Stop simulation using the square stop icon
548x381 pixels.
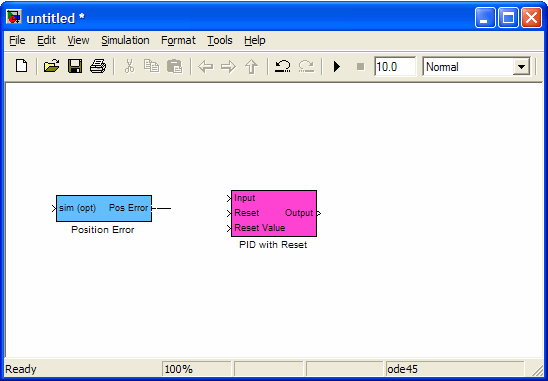(x=360, y=66)
